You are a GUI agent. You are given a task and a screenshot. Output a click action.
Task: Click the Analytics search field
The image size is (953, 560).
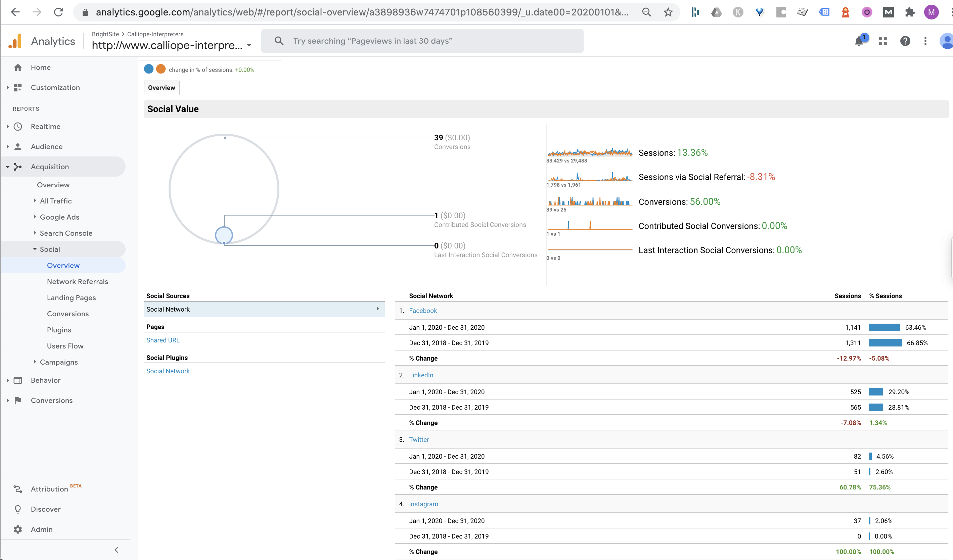click(422, 41)
